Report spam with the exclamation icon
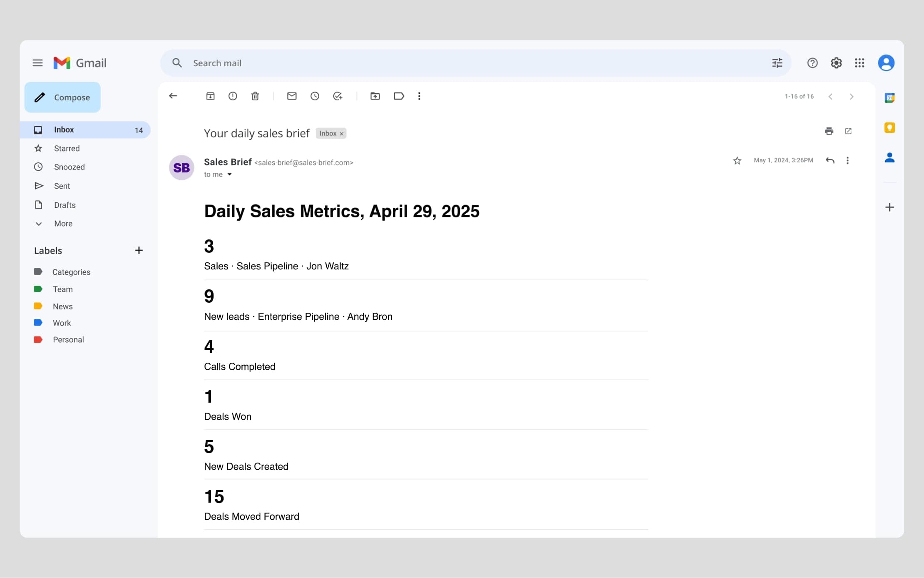This screenshot has width=924, height=578. click(x=233, y=96)
